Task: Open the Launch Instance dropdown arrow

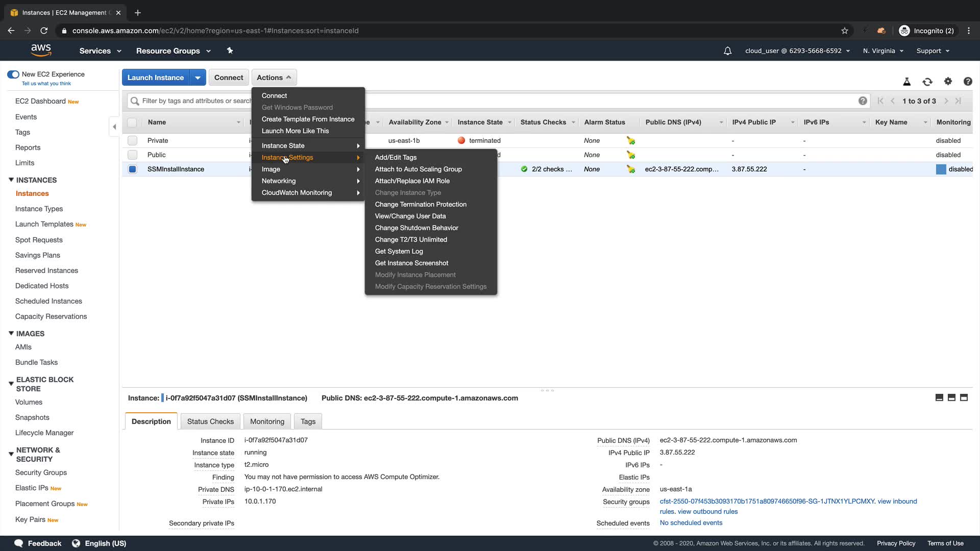Action: coord(198,78)
